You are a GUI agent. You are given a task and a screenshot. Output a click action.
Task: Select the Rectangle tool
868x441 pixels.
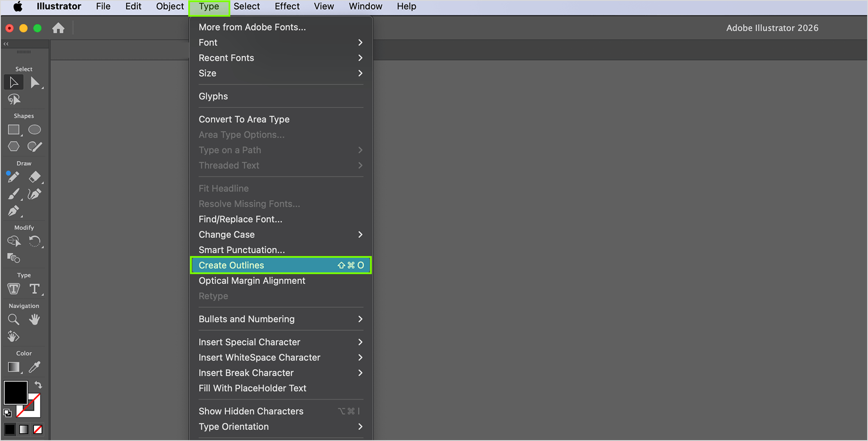click(x=14, y=130)
